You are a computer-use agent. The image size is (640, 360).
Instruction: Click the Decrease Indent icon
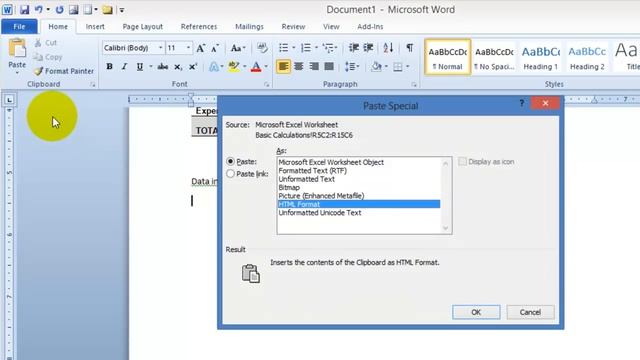(354, 48)
